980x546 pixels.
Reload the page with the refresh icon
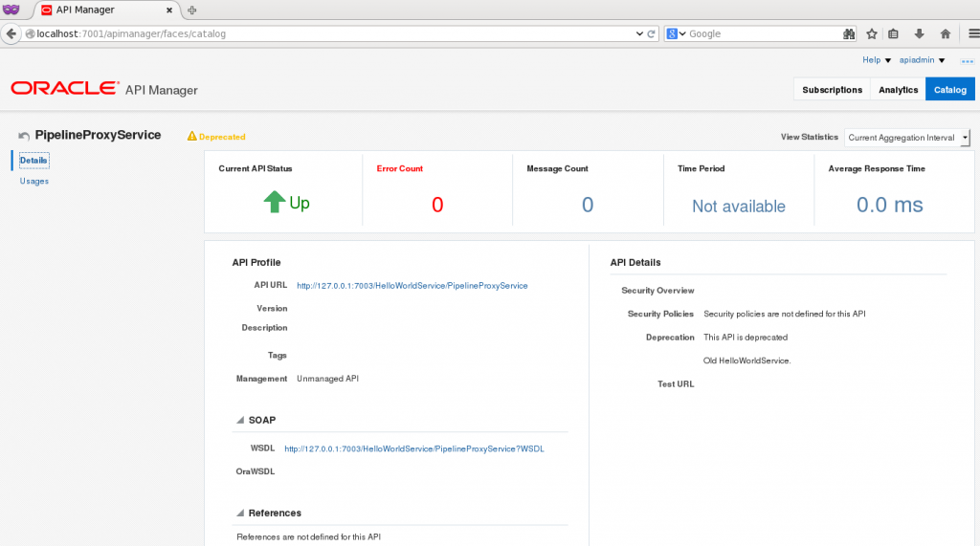(653, 33)
